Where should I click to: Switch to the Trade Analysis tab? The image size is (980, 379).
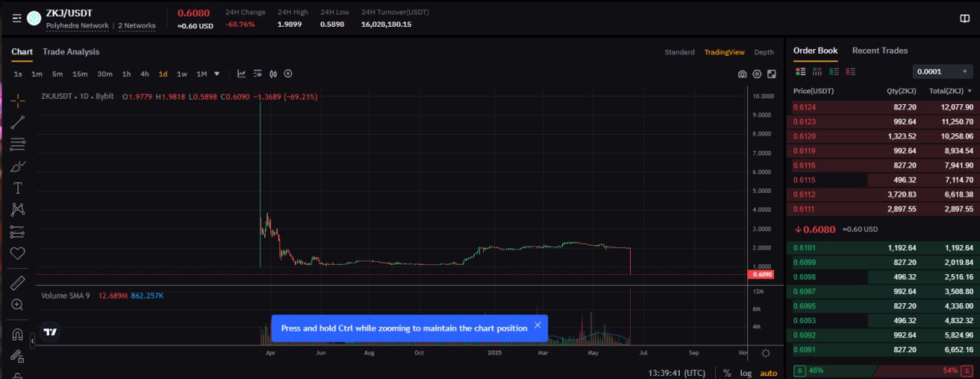(71, 52)
